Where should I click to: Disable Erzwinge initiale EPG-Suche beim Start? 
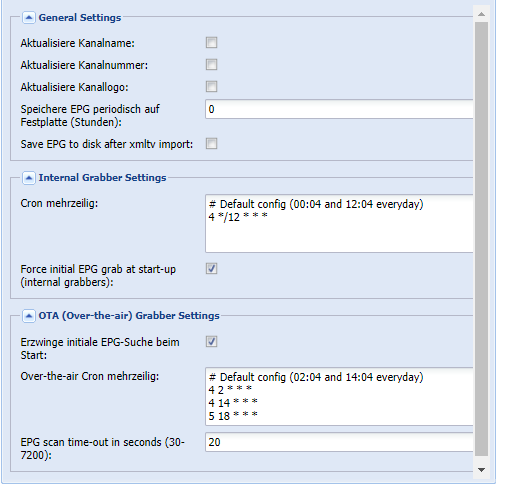coord(211,341)
